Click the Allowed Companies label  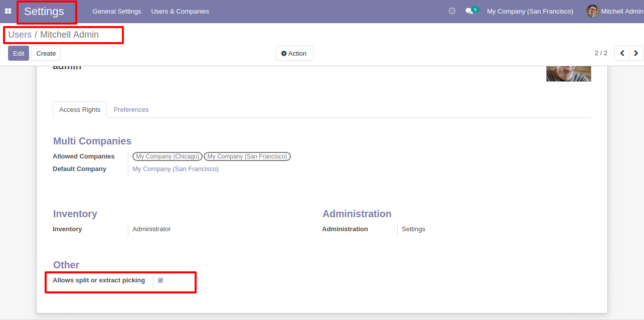pos(84,156)
